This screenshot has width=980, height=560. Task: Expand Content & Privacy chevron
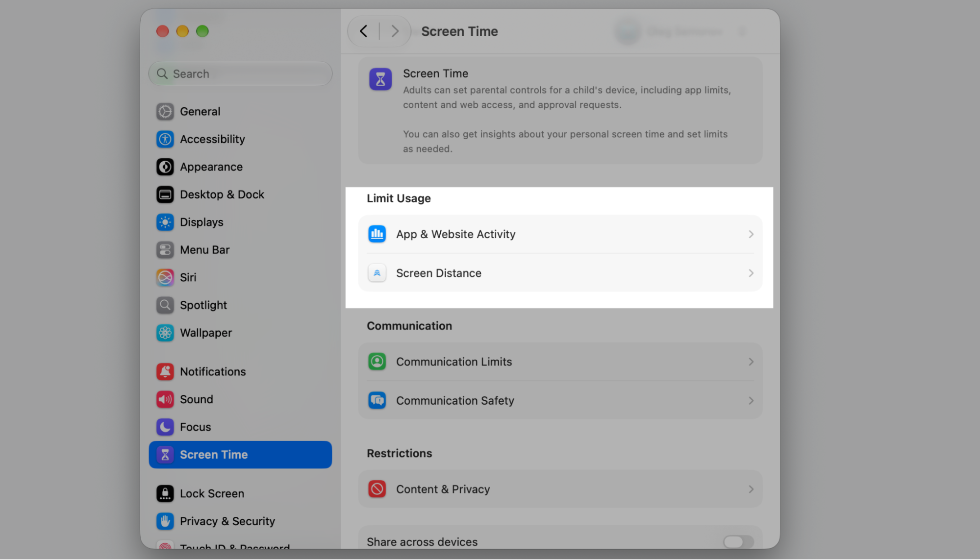point(751,489)
